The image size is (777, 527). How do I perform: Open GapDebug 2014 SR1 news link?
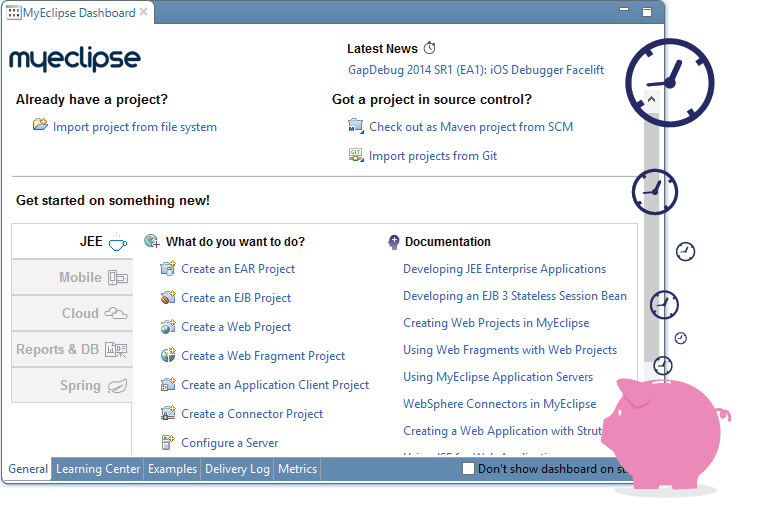point(476,70)
